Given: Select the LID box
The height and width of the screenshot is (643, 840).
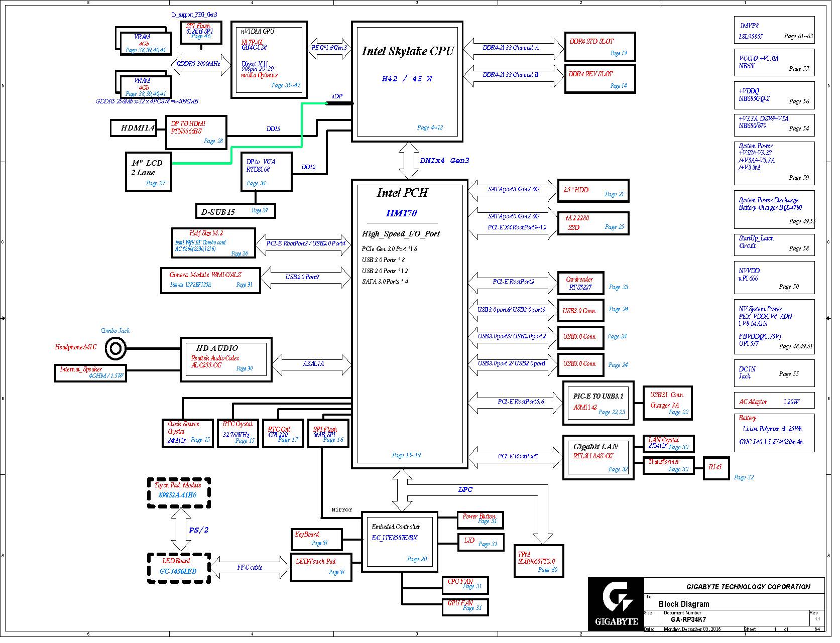Looking at the screenshot, I should pos(480,542).
